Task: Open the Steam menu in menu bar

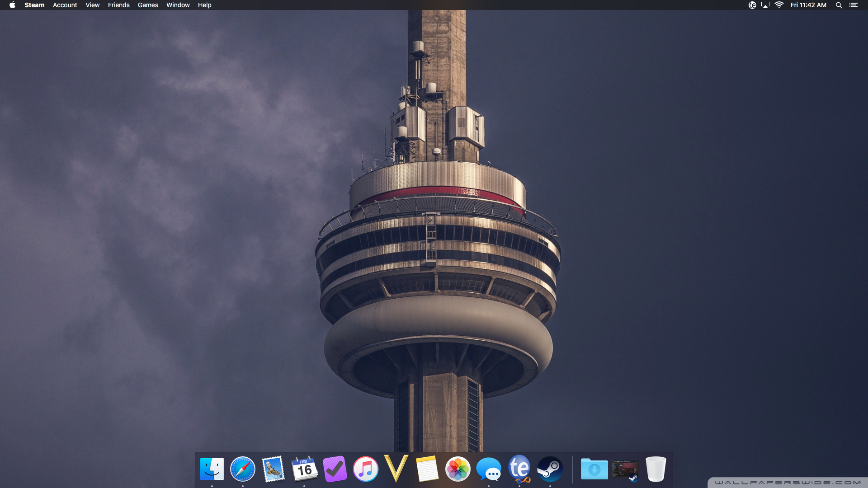Action: (x=34, y=5)
